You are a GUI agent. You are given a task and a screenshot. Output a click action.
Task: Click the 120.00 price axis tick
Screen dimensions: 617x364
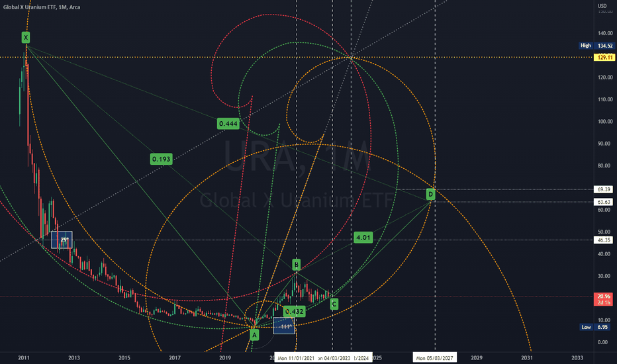pyautogui.click(x=605, y=77)
